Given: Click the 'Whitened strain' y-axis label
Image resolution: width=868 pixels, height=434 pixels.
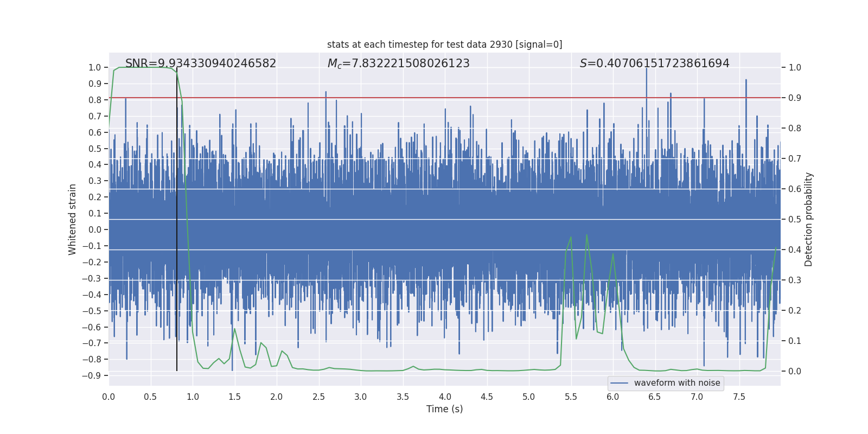Looking at the screenshot, I should point(73,219).
